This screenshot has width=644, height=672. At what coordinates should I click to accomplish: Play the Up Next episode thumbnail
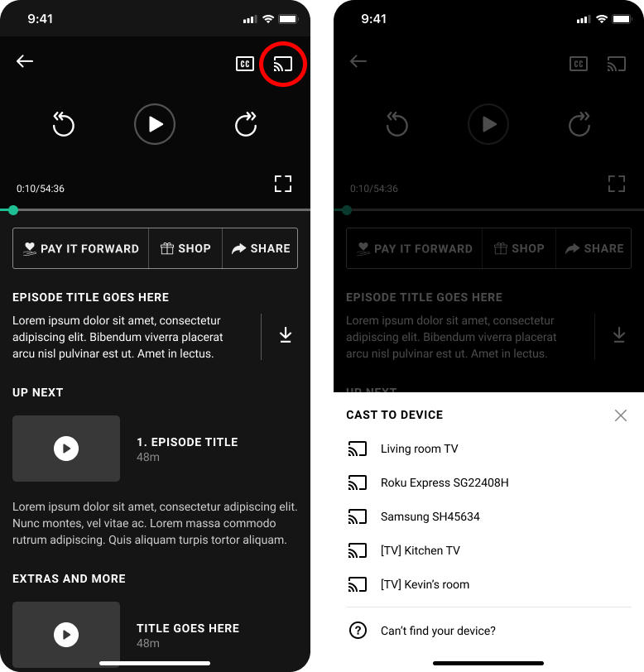point(66,449)
